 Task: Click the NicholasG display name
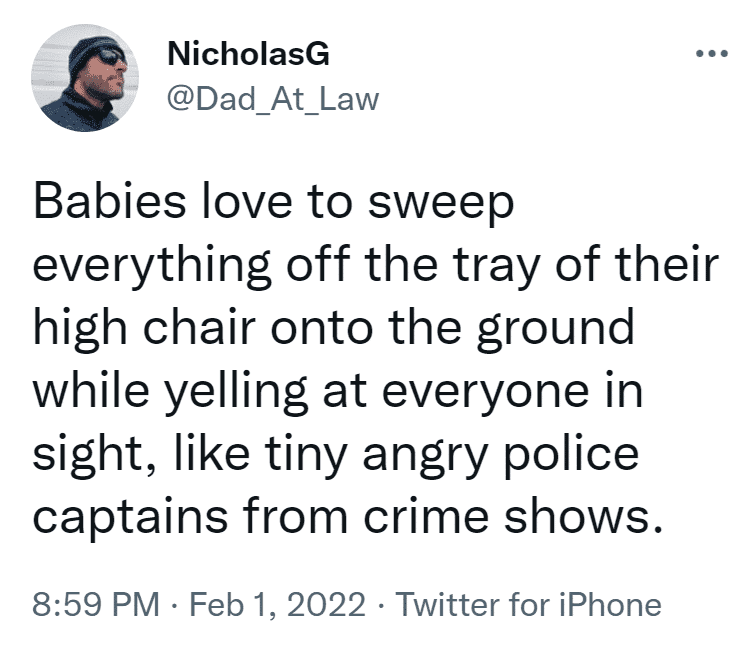tap(249, 53)
